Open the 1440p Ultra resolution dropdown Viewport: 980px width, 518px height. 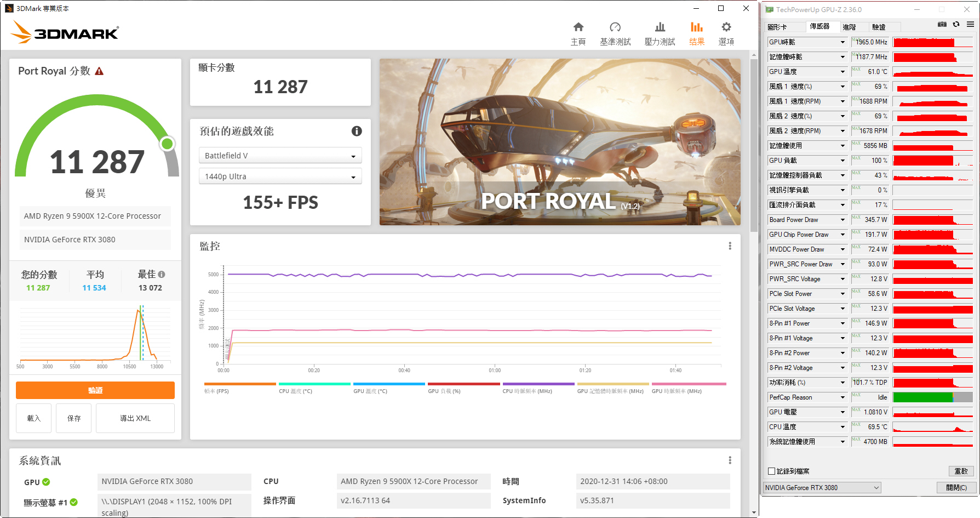pos(280,177)
